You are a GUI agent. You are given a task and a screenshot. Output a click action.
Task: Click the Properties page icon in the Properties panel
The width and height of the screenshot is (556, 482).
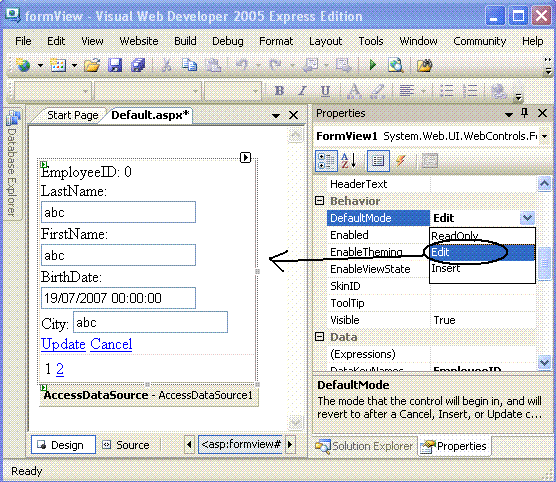coord(378,161)
